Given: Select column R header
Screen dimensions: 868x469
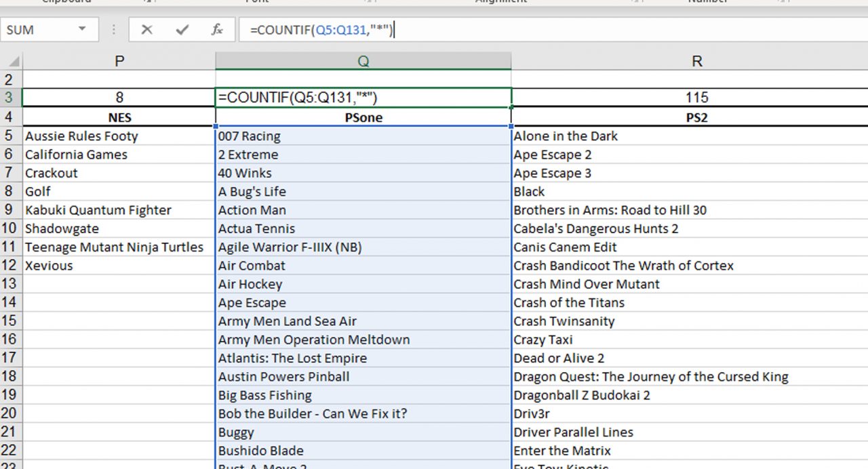Looking at the screenshot, I should [x=696, y=60].
